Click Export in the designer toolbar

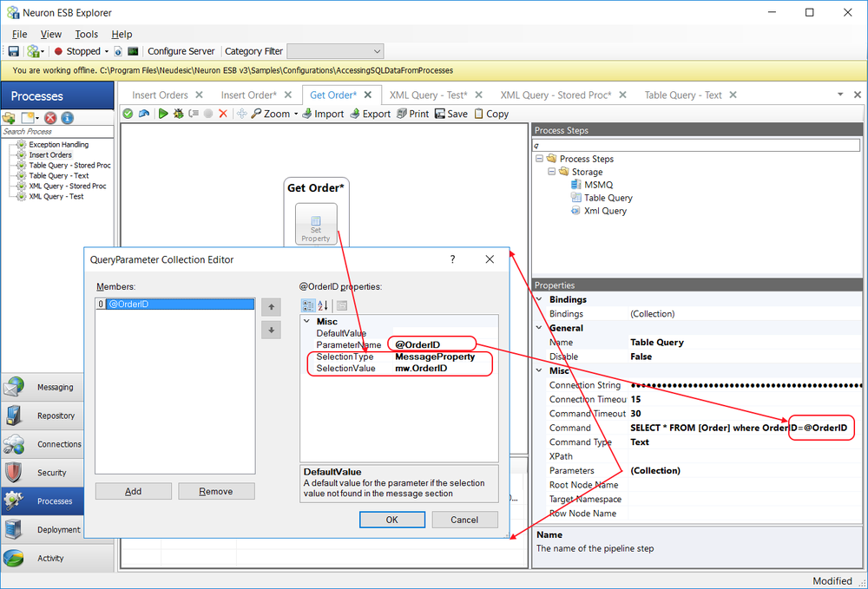pyautogui.click(x=371, y=114)
